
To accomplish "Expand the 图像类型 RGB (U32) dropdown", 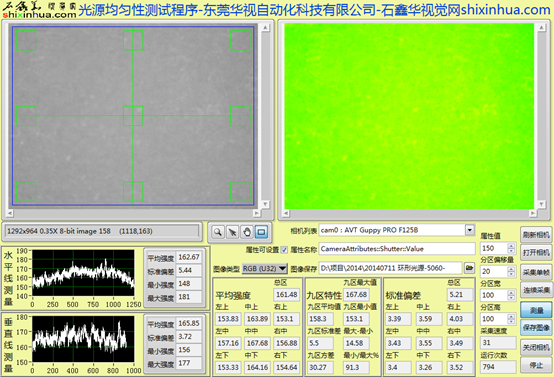I will [x=265, y=269].
